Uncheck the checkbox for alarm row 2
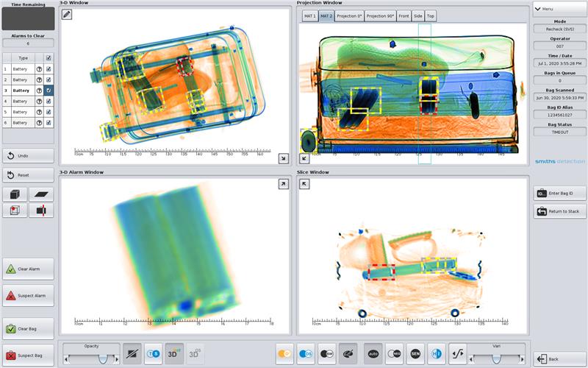 tap(49, 79)
